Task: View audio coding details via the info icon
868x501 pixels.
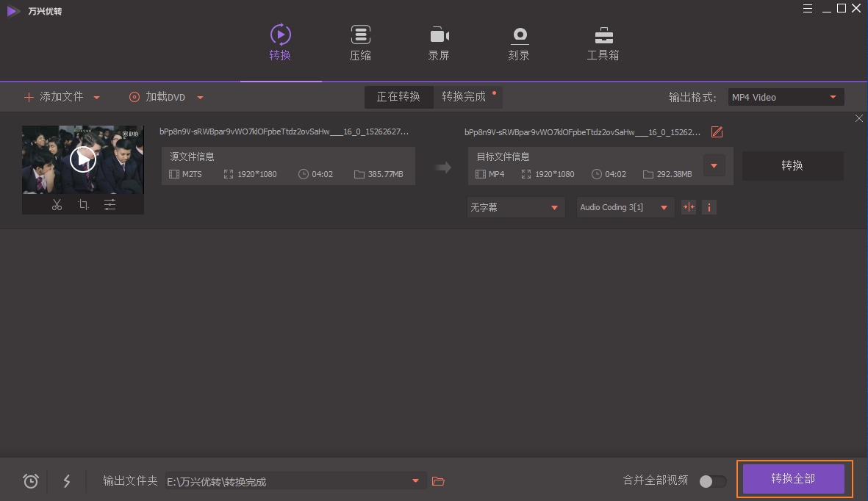Action: pos(709,207)
